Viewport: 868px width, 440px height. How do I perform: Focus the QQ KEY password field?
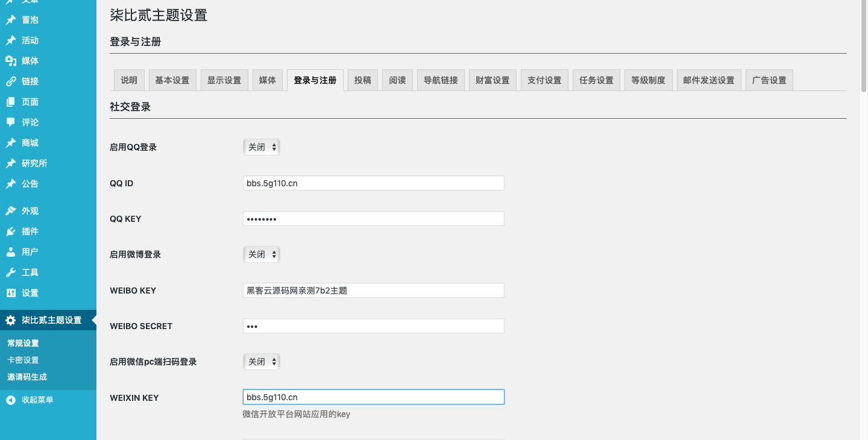(373, 219)
